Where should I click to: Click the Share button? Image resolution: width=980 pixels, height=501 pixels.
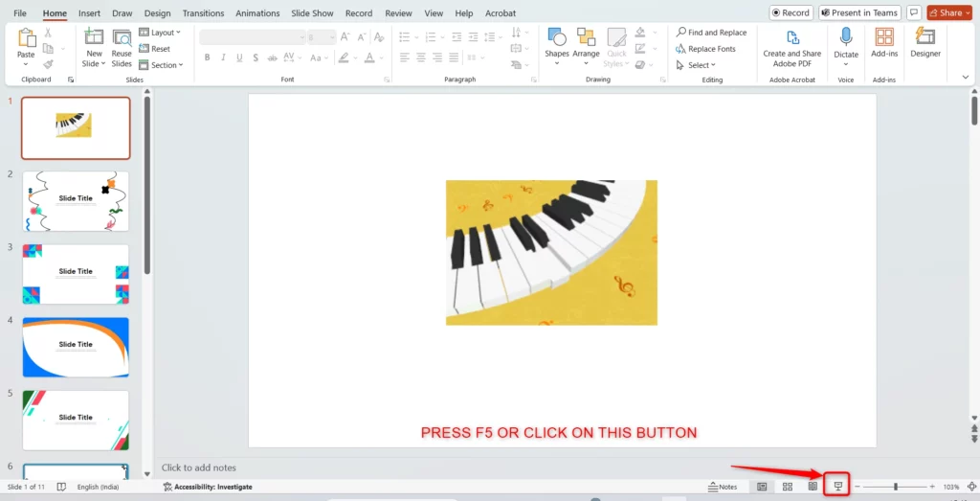948,12
